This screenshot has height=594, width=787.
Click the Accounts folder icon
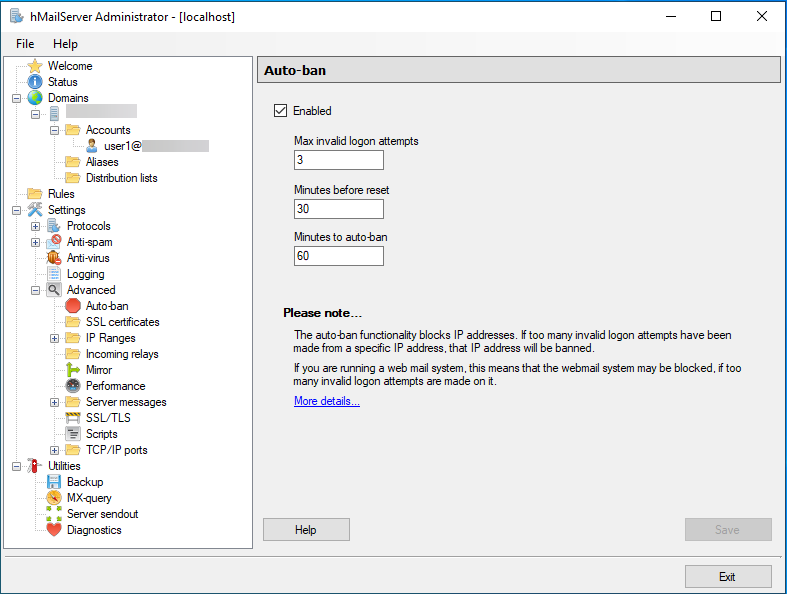[x=73, y=130]
